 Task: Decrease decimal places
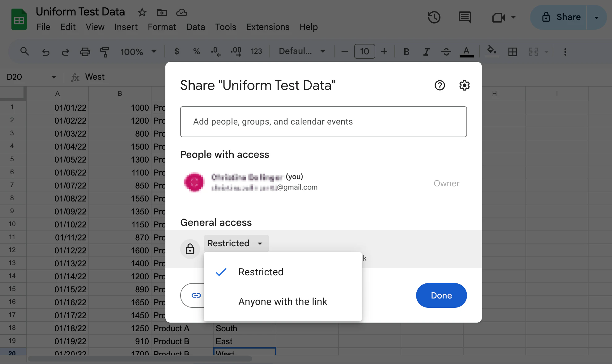(216, 51)
